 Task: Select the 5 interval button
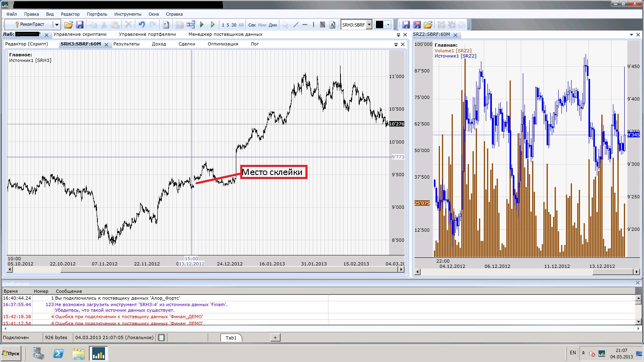tap(228, 25)
